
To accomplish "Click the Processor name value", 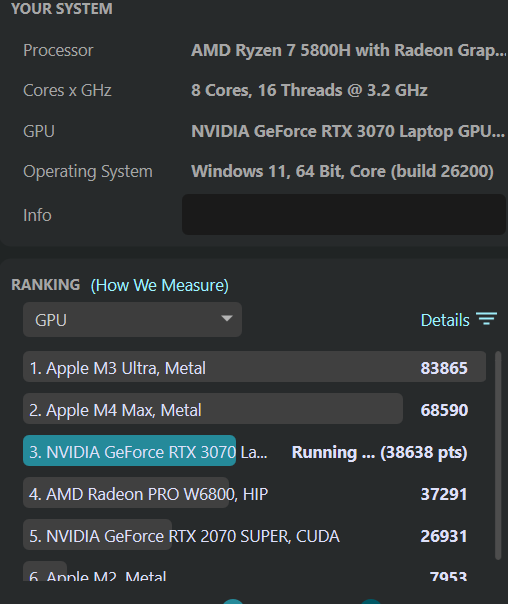I will click(349, 50).
